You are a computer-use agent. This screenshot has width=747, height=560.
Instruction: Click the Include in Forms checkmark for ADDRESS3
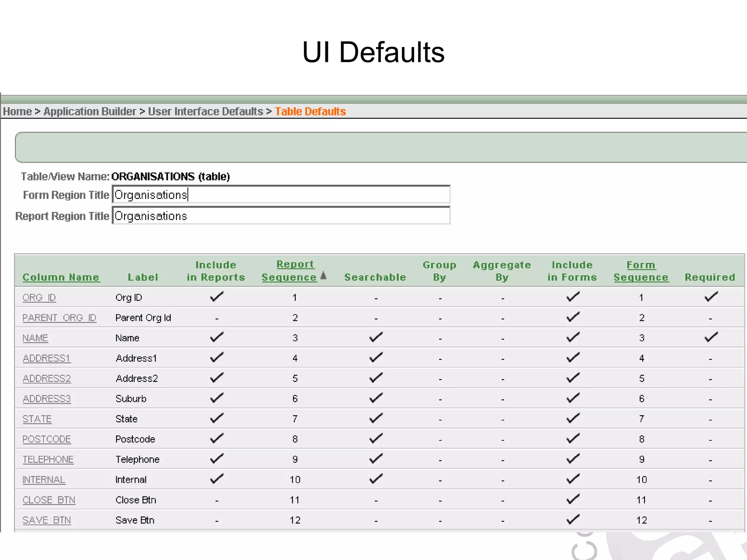coord(573,398)
